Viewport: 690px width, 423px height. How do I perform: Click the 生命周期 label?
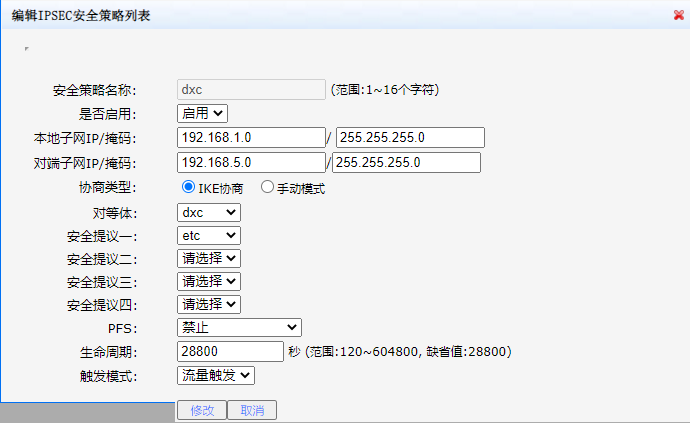tap(108, 352)
